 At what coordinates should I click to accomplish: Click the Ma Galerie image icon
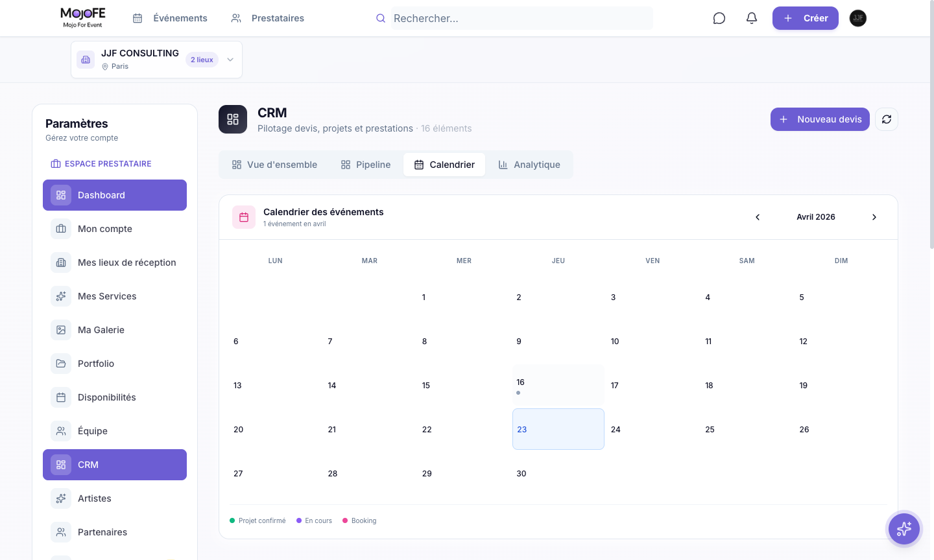[x=61, y=330]
